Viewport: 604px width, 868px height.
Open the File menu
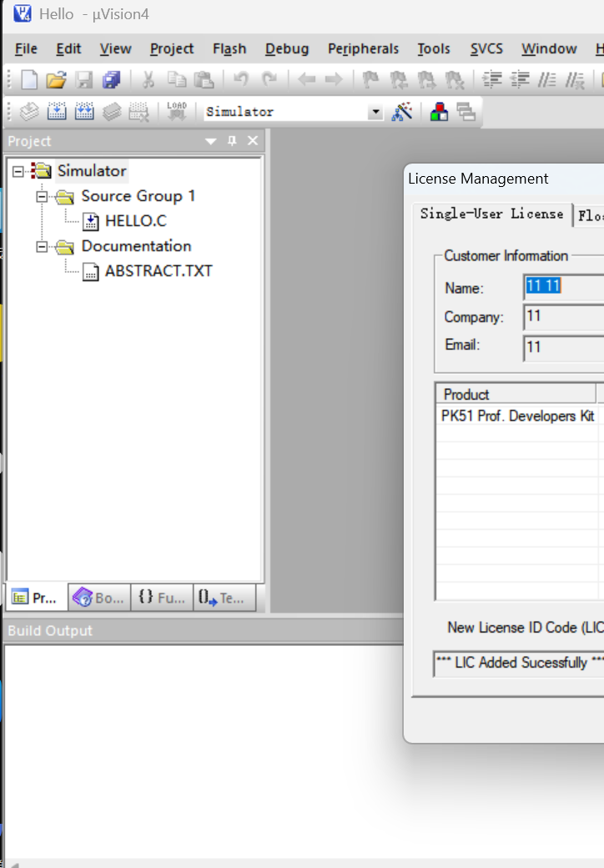click(26, 48)
